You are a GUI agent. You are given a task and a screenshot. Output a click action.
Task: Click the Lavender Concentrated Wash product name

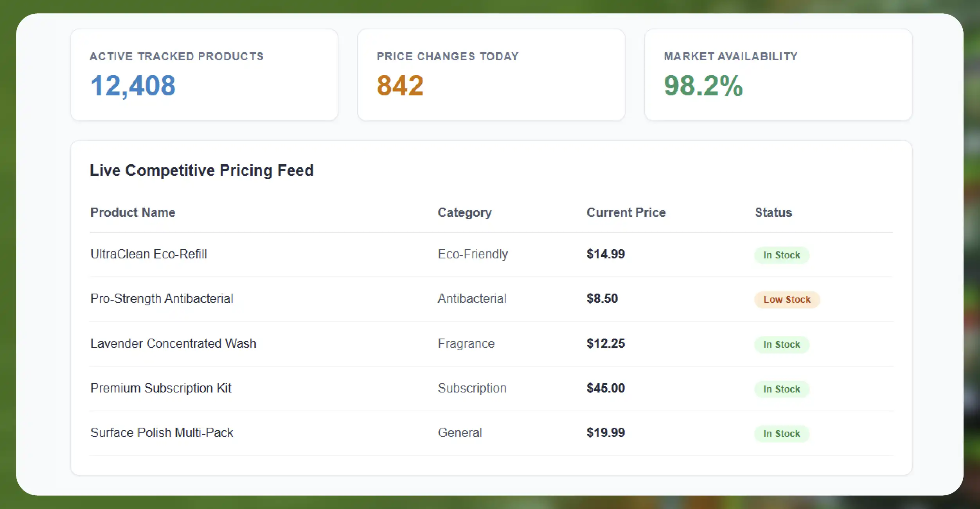[x=173, y=343]
